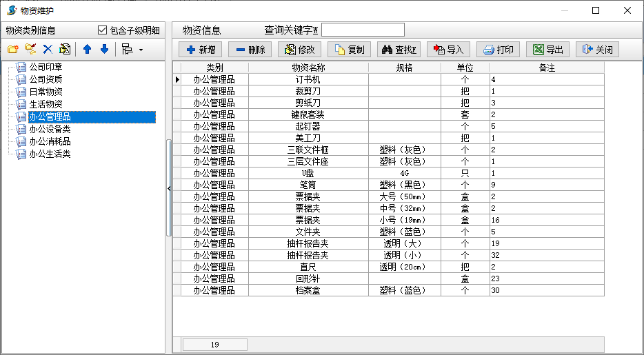Click the 修改 modify button
Image resolution: width=644 pixels, height=355 pixels.
point(300,50)
